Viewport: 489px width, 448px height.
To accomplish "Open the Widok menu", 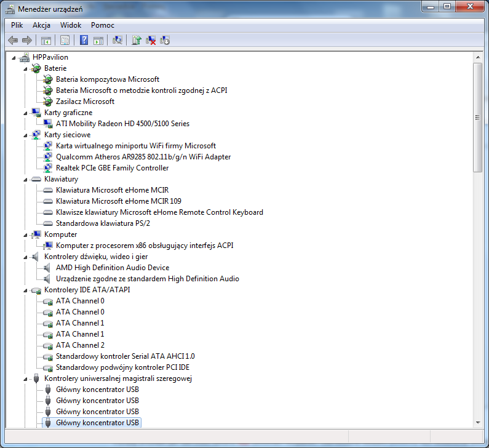I will [71, 25].
